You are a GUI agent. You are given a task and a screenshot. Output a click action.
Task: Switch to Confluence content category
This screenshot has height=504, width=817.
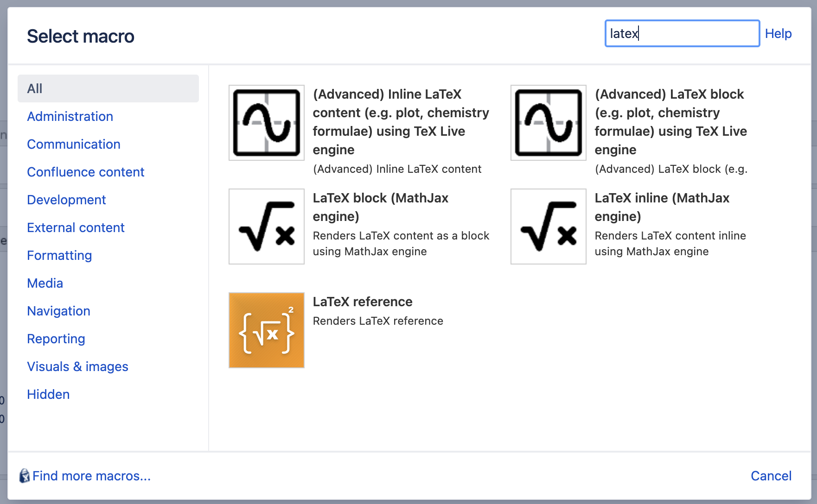coord(86,172)
